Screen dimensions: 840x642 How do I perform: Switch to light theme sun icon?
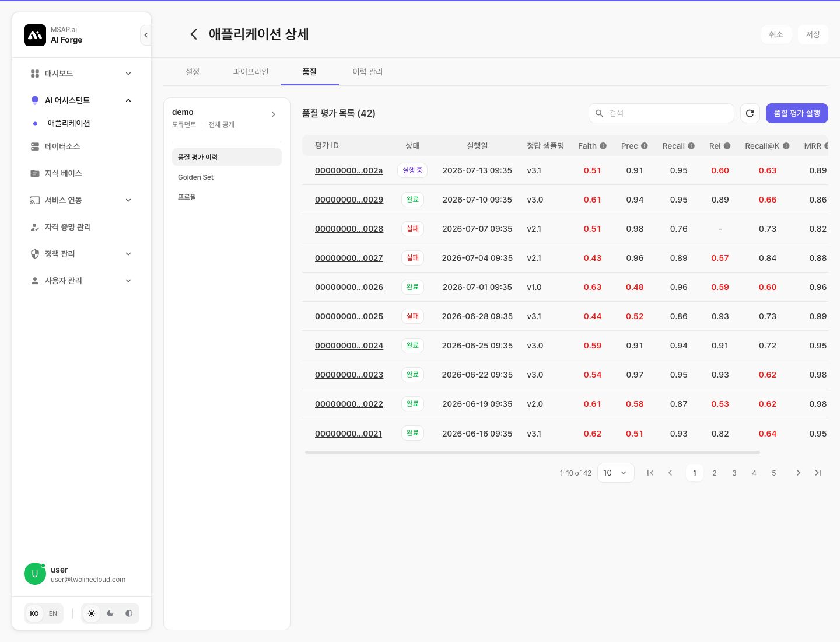pyautogui.click(x=92, y=613)
